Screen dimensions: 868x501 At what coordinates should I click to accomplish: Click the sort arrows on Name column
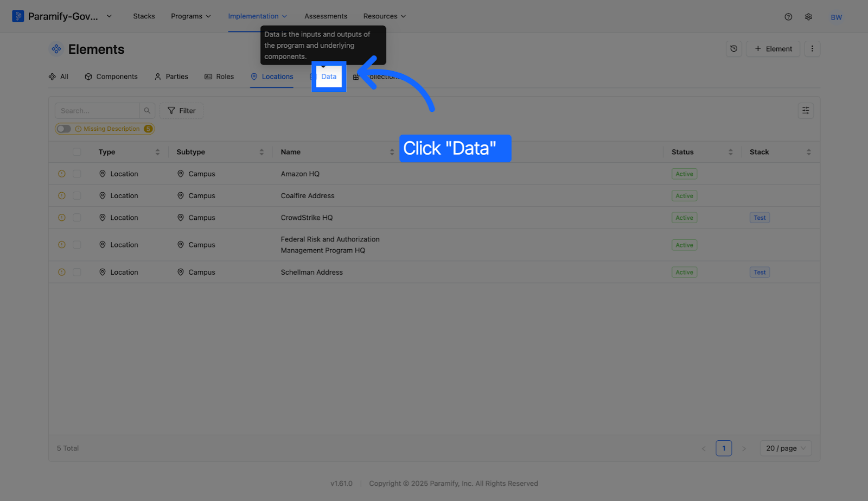(x=392, y=152)
